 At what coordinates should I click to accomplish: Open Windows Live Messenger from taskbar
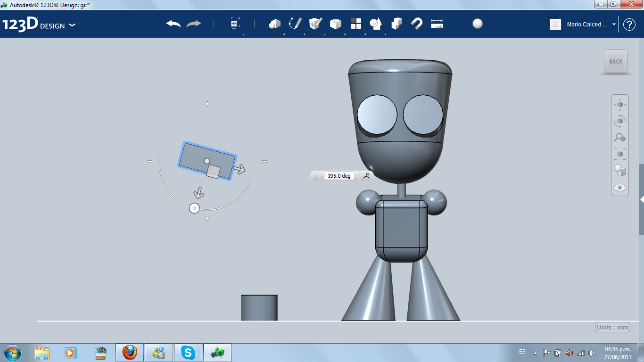(159, 353)
